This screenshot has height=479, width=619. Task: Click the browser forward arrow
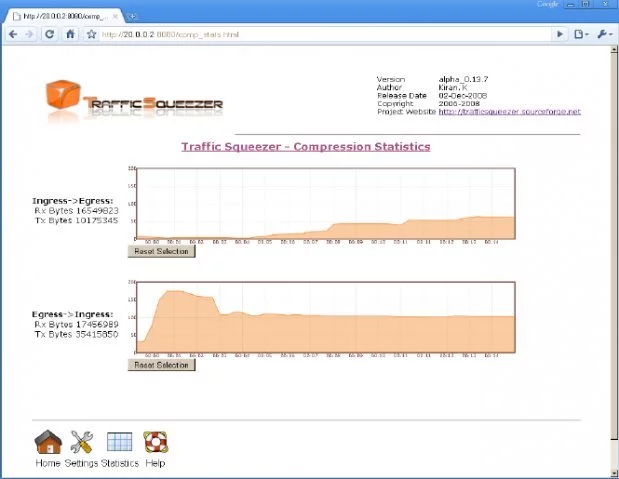click(31, 34)
